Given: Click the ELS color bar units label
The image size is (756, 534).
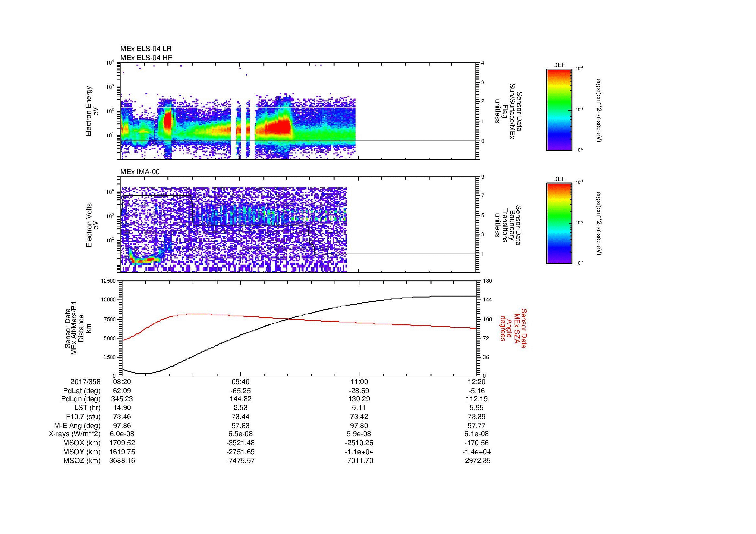Looking at the screenshot, I should (x=599, y=110).
